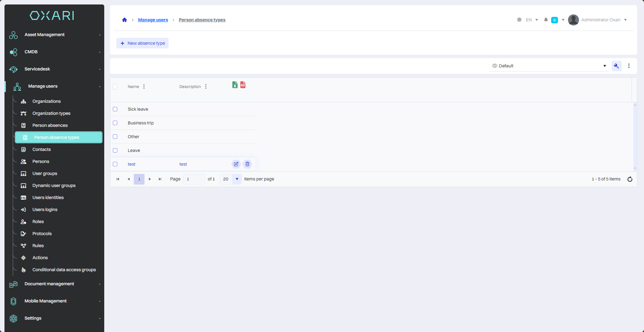
Task: Open the settings gear in header
Action: [519, 20]
